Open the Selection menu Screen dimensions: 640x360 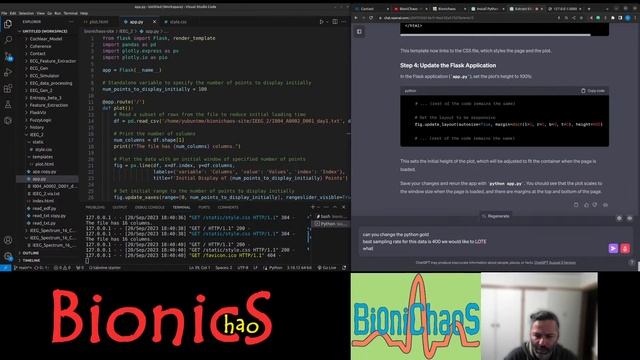coord(27,13)
